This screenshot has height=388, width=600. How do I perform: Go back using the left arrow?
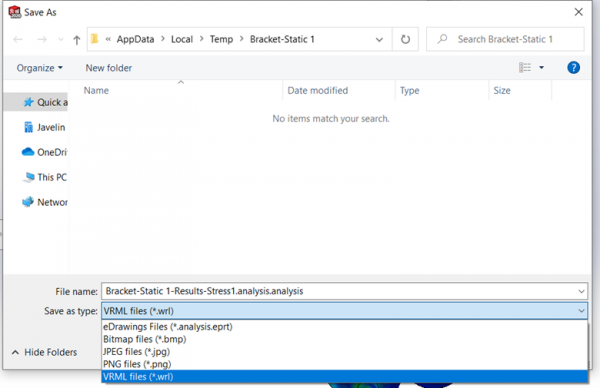(x=18, y=39)
